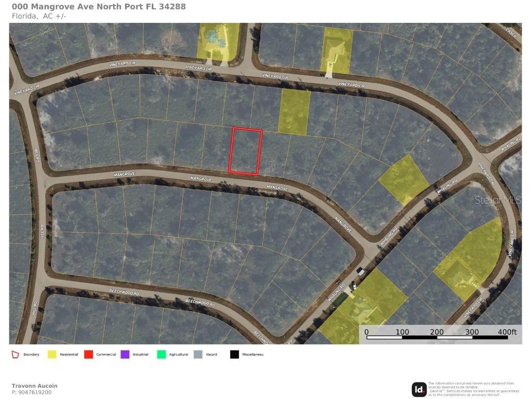532x399 pixels.
Task: Click the Residential legend label text
Action: [x=69, y=354]
